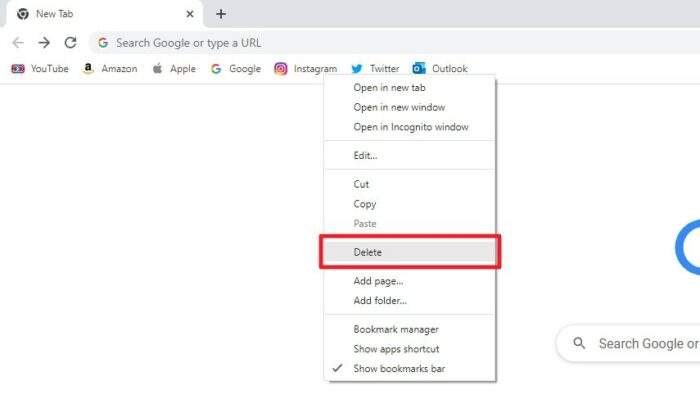Toggle Show bookmarks bar checkmark option
Screen dimensions: 700x404
410,369
